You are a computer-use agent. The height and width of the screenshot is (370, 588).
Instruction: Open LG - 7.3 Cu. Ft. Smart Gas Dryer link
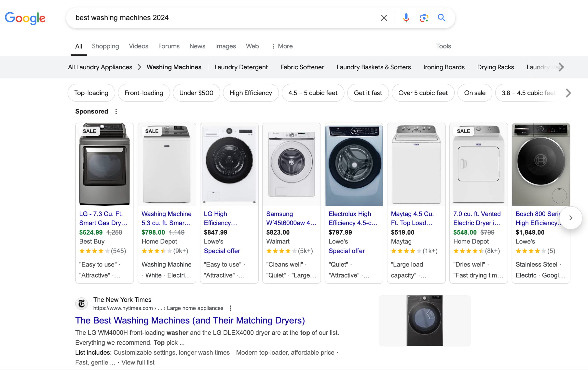pos(103,218)
